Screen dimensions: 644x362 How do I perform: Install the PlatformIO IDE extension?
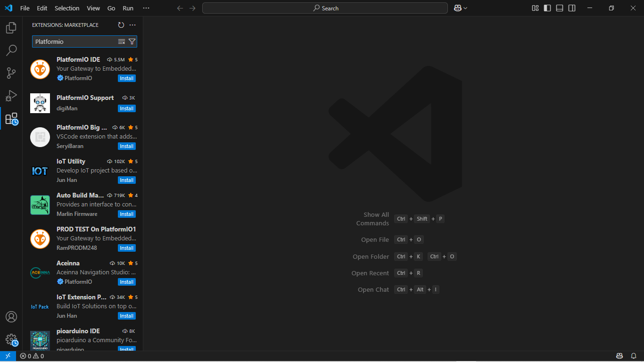(x=127, y=78)
